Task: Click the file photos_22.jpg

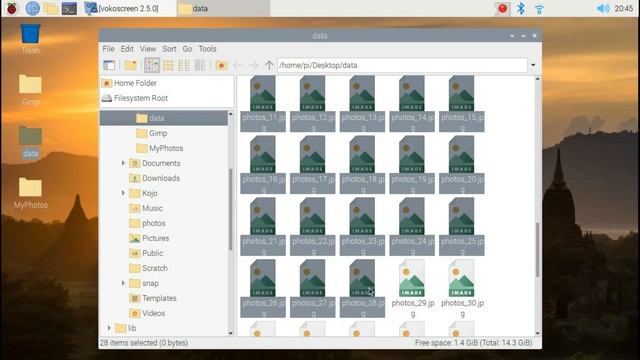Action: pyautogui.click(x=313, y=227)
